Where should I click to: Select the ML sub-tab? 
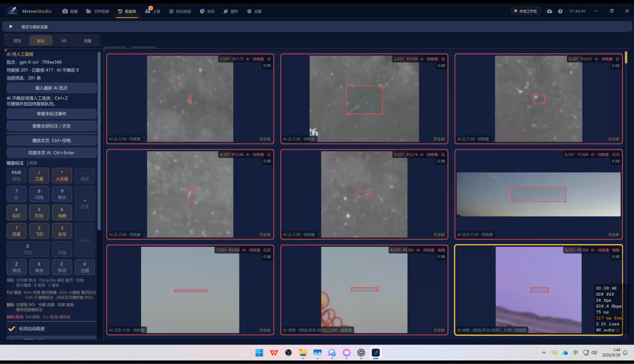(64, 40)
